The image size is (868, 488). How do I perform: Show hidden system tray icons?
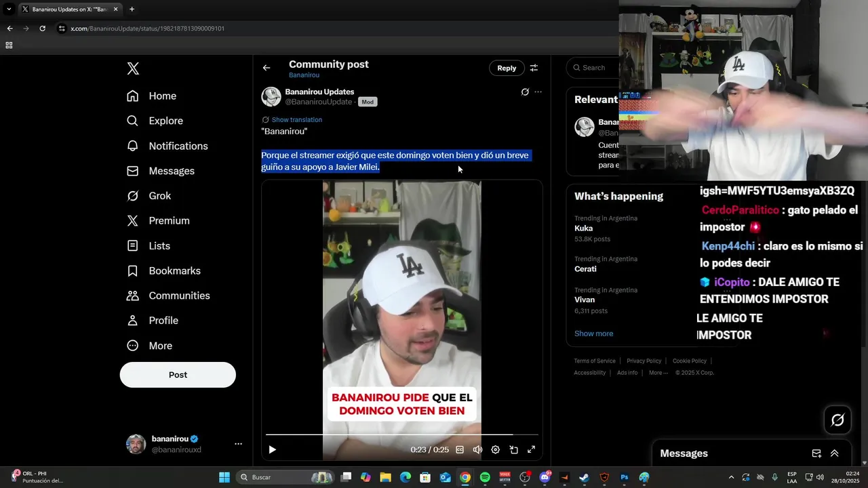coord(731,477)
